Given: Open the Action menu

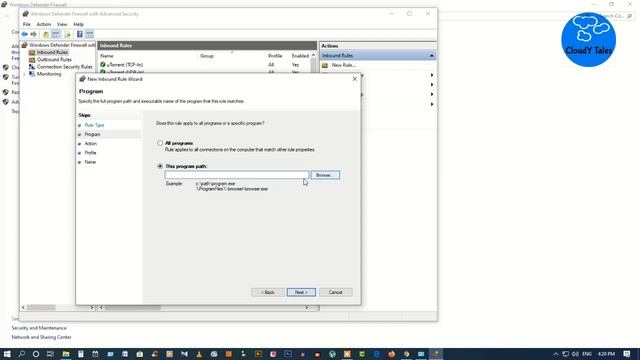Looking at the screenshot, I should 44,24.
